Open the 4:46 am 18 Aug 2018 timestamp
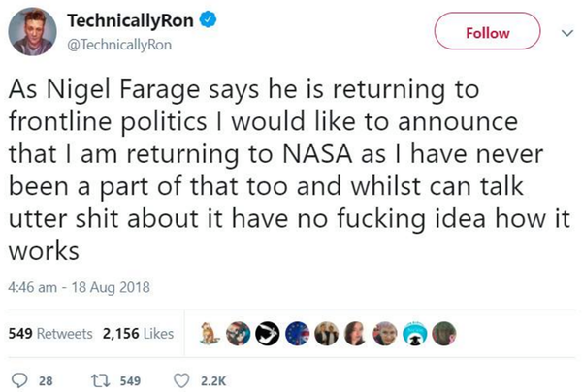The height and width of the screenshot is (392, 582). 75,288
